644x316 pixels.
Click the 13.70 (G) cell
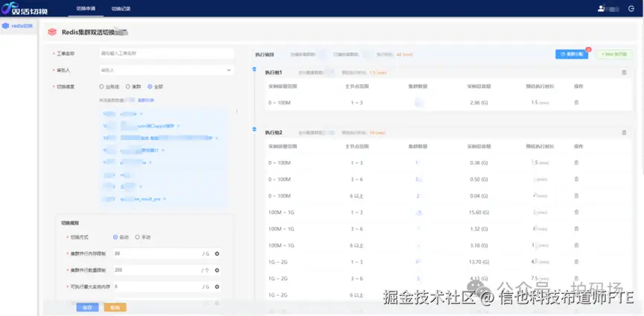(x=479, y=262)
